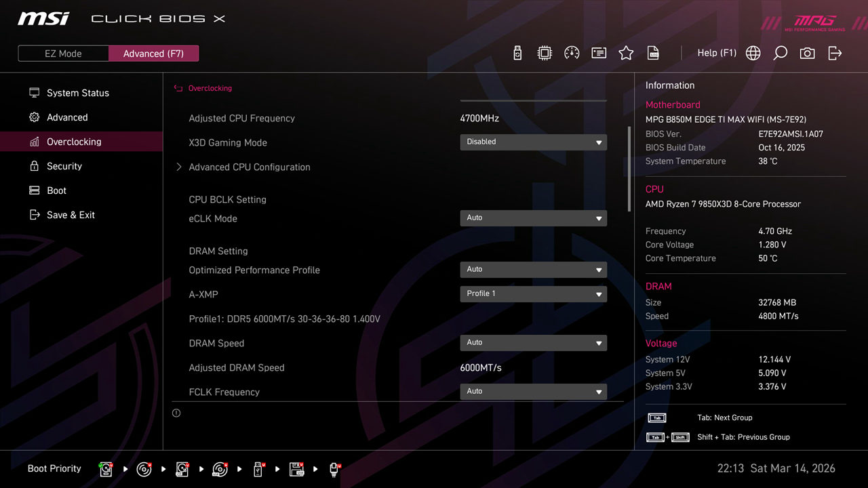The image size is (868, 488).
Task: Click the Adjusted CPU Frequency row label
Action: click(242, 118)
